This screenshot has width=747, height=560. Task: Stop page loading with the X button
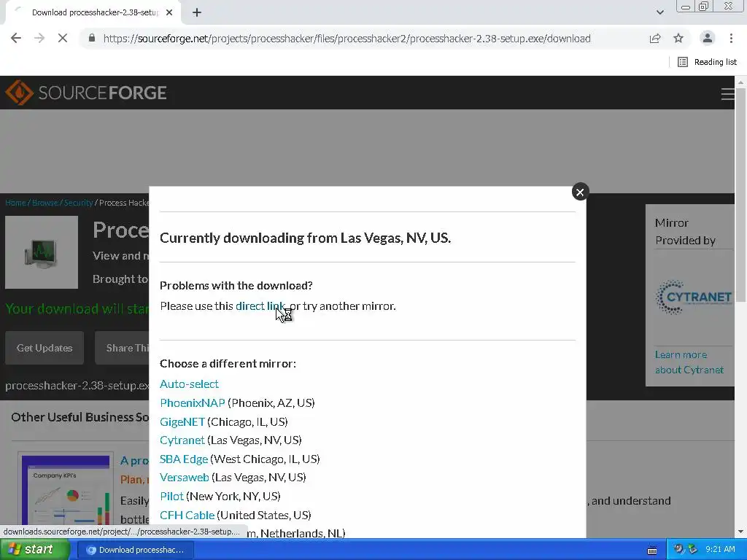(x=63, y=38)
